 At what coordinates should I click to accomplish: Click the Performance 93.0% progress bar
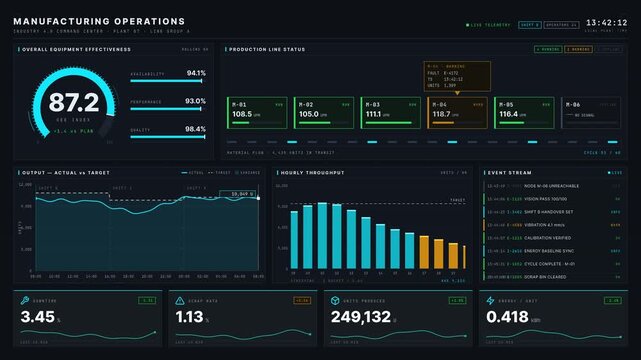click(166, 109)
